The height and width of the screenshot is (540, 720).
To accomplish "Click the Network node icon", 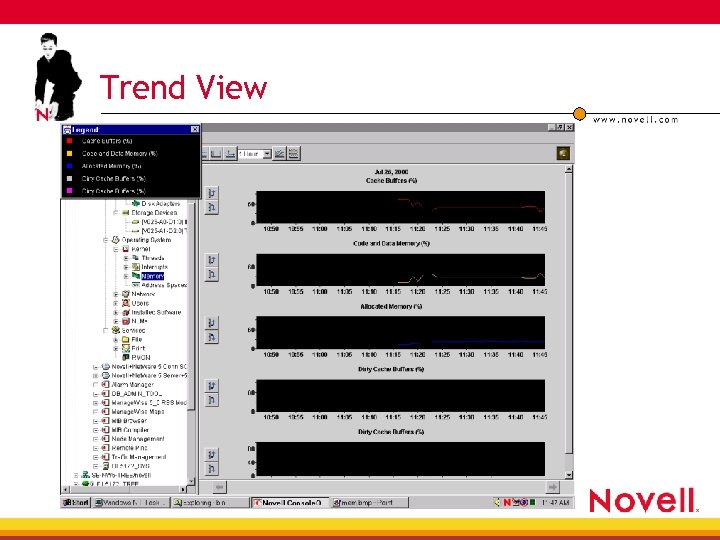I will click(126, 294).
